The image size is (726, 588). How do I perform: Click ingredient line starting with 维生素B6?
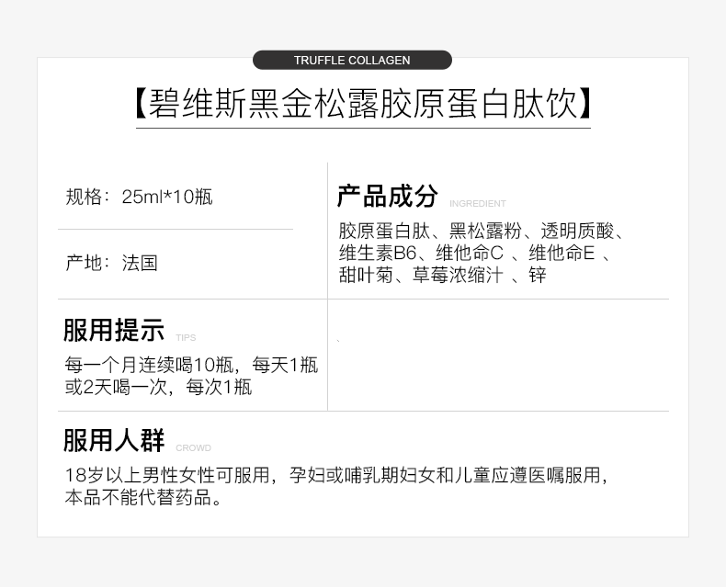474,253
